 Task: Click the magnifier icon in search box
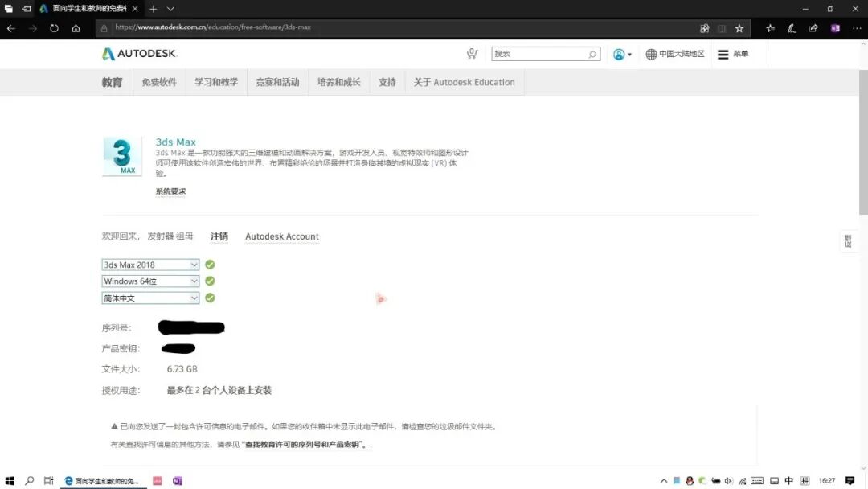tap(592, 54)
